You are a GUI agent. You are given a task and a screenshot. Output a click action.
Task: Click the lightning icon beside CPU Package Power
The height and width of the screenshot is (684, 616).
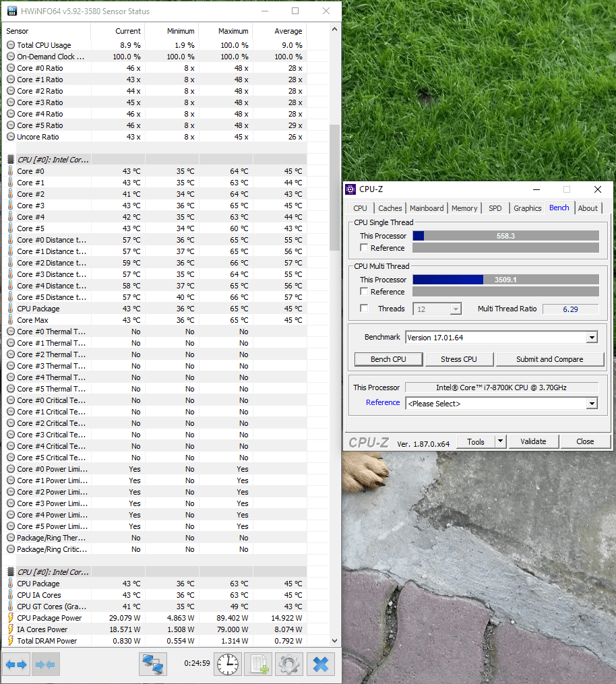(11, 618)
